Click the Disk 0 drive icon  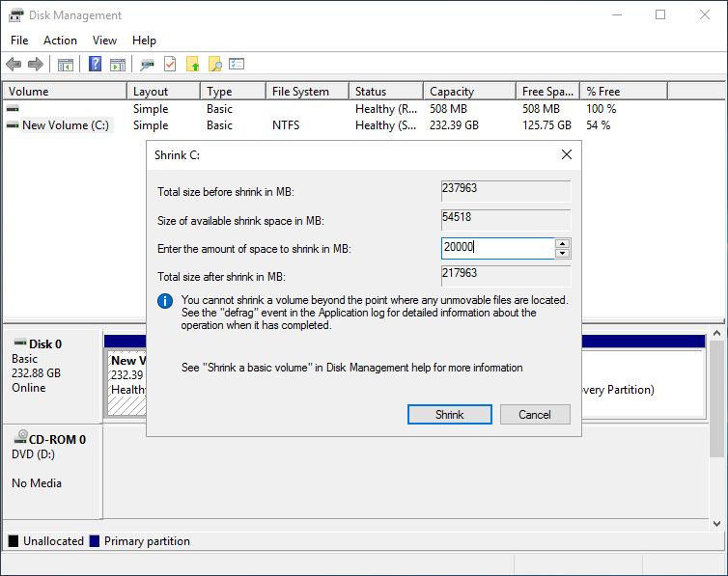[x=20, y=343]
